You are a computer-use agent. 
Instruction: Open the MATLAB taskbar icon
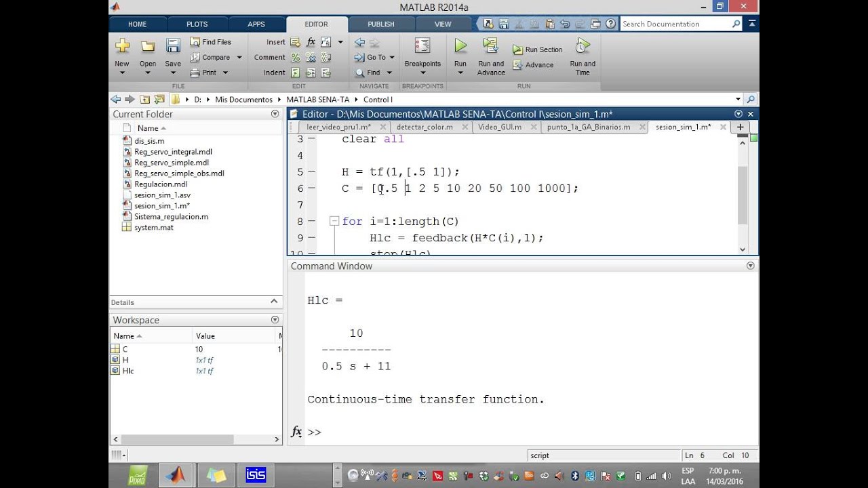coord(176,475)
